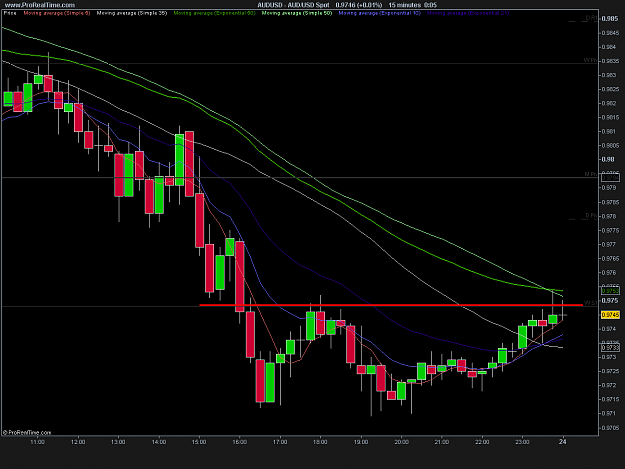Click the green 0.9753 price tag
This screenshot has height=469, width=625.
click(610, 290)
